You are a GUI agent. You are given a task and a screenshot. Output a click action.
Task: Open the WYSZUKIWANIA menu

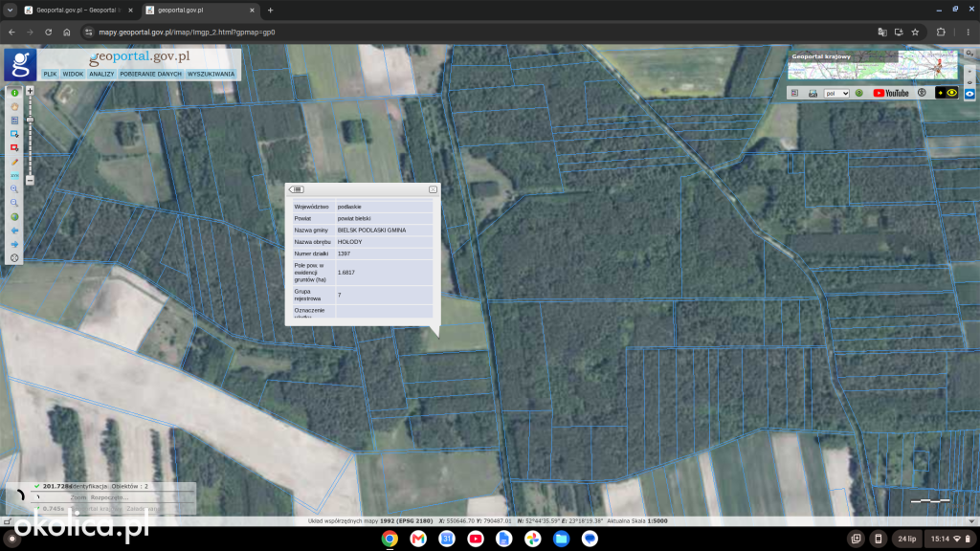tap(211, 74)
